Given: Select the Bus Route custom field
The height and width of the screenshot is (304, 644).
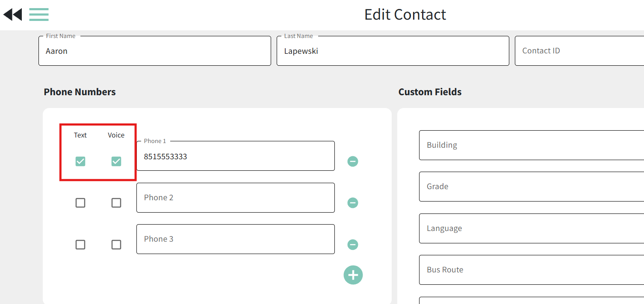Looking at the screenshot, I should (531, 270).
